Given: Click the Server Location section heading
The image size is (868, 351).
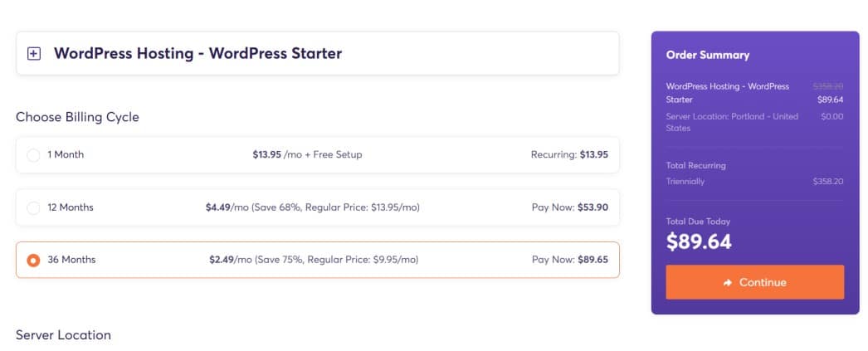Looking at the screenshot, I should click(63, 335).
